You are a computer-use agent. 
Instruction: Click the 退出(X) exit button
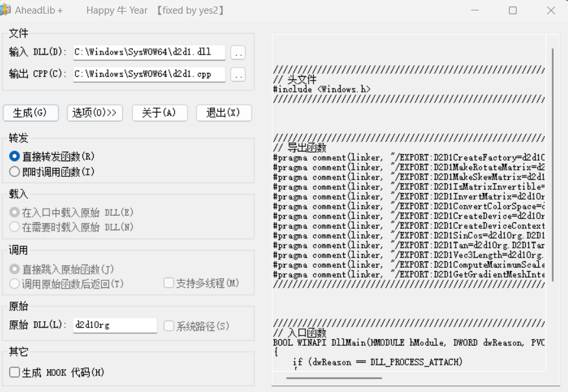tap(224, 113)
